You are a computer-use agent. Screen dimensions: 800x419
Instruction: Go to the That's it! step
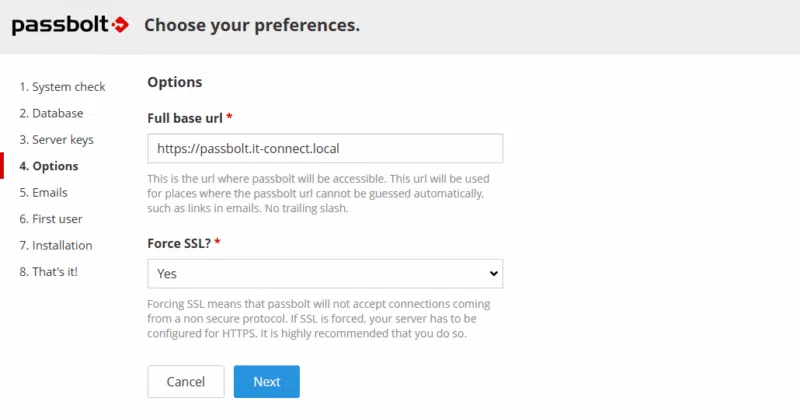point(48,271)
